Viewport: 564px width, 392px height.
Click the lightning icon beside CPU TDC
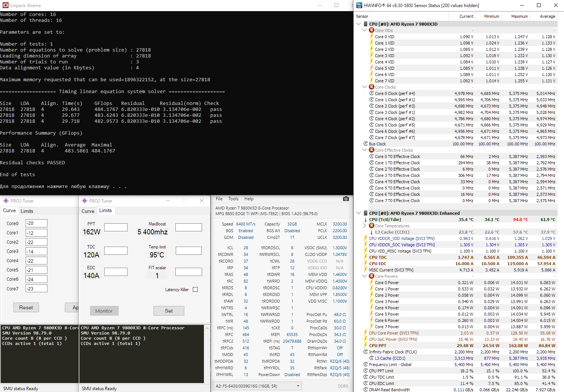(366, 257)
